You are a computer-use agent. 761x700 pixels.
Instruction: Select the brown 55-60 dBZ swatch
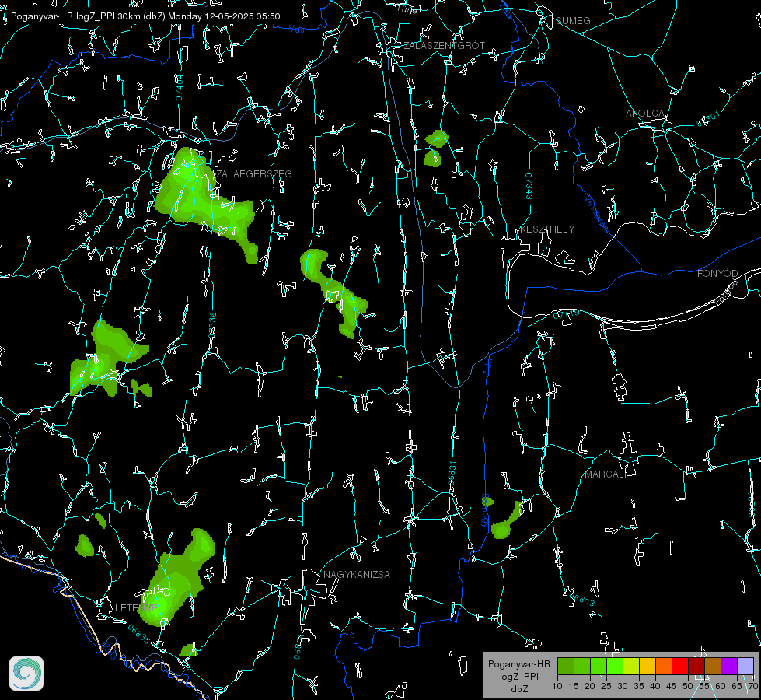pyautogui.click(x=713, y=666)
